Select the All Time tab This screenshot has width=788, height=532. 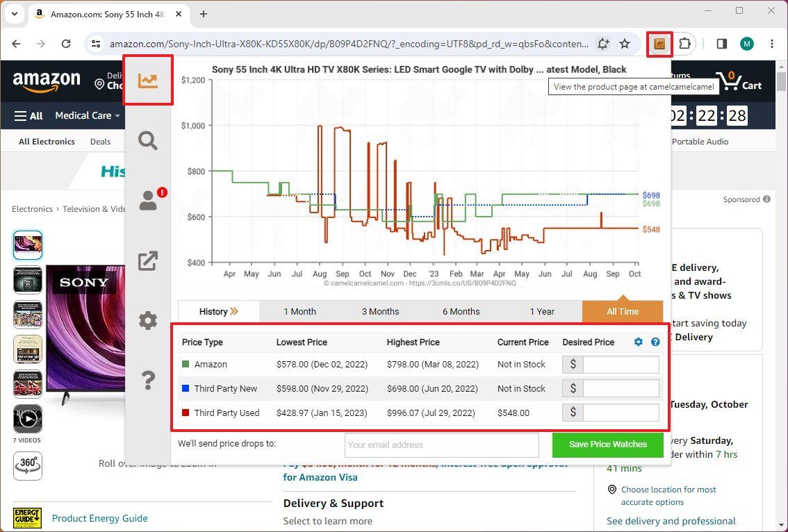tap(623, 311)
